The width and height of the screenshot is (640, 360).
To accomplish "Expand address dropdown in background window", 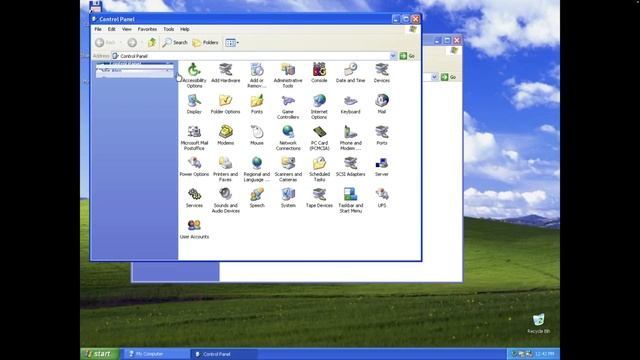I will (434, 77).
